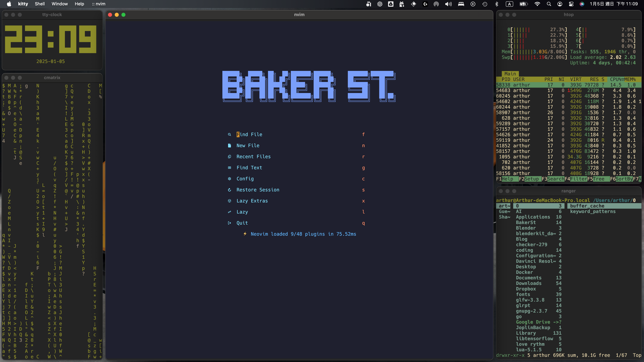The width and height of the screenshot is (644, 362).
Task: Click the restore icon beside Restore Session
Action: click(x=229, y=190)
